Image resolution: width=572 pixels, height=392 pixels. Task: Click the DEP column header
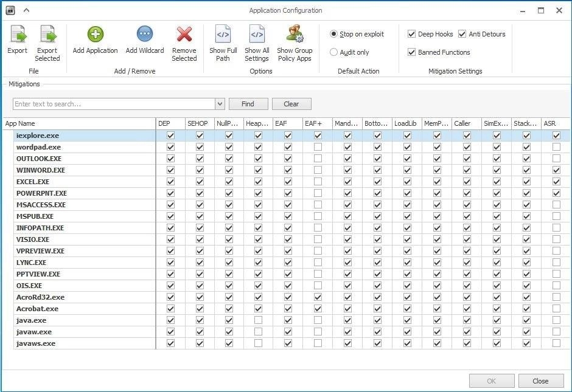[x=170, y=123]
